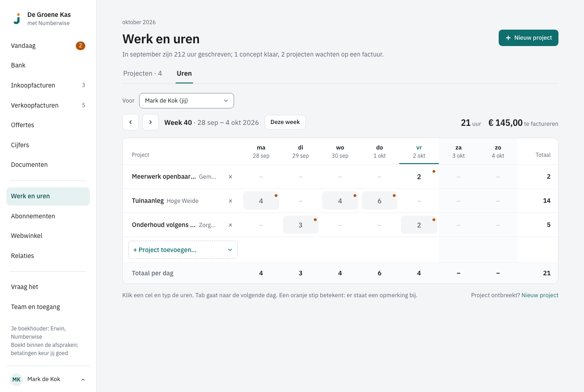584x392 pixels.
Task: Click the Nieuw project button
Action: click(528, 38)
